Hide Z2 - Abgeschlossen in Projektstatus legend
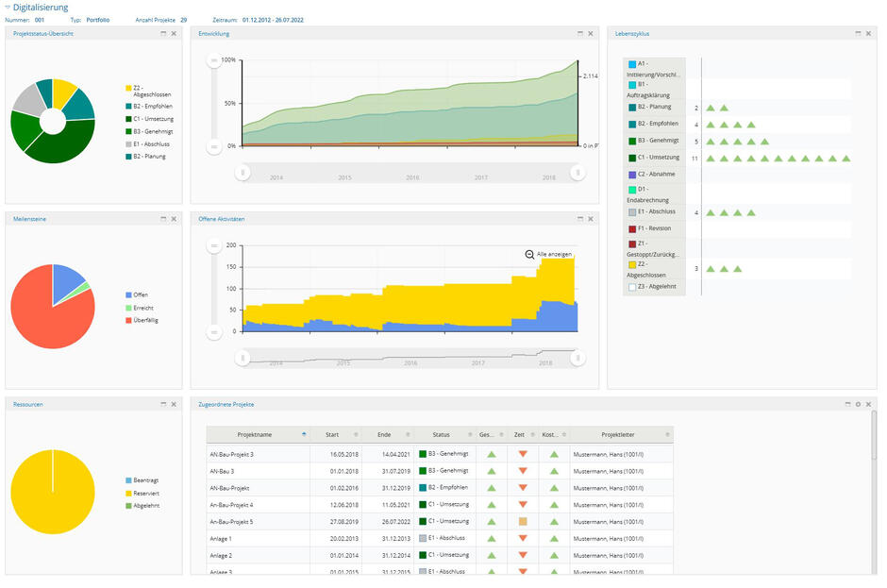This screenshot has width=887, height=588. (147, 92)
